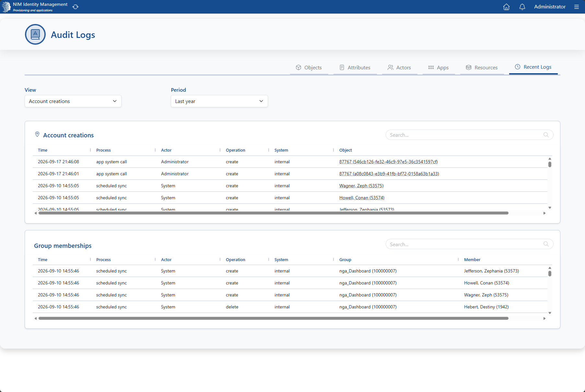The height and width of the screenshot is (392, 585).
Task: Click Group memberships vertical scrollbar thumb
Action: tap(550, 273)
